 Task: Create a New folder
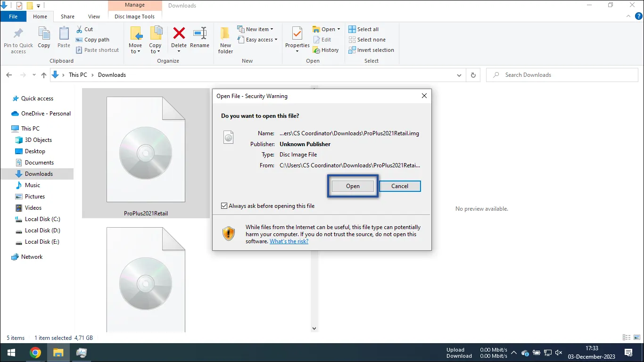(225, 40)
